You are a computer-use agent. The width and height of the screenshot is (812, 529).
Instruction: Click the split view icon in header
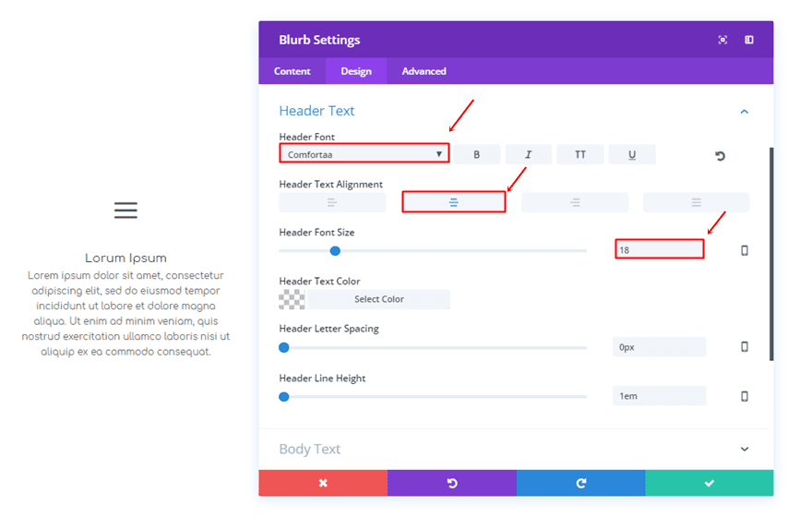point(749,40)
